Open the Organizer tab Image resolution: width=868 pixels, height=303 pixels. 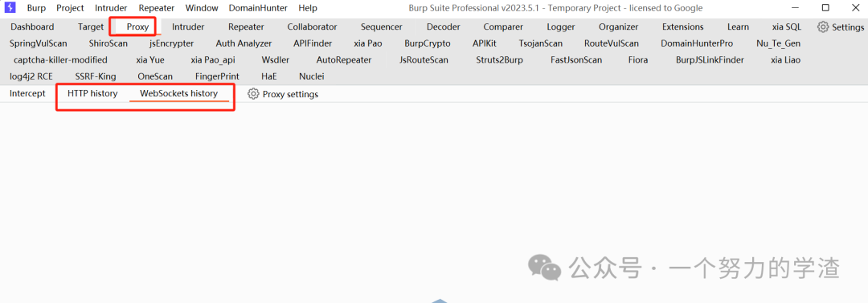coord(618,27)
